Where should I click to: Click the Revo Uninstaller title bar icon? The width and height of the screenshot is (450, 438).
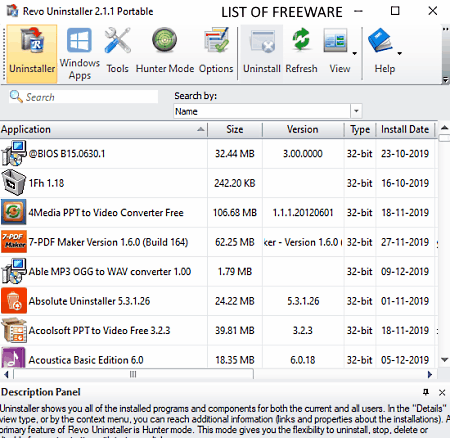coord(13,11)
